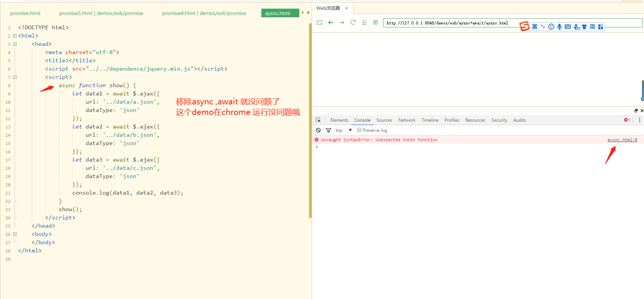Click line number 8 in the gutter
The width and height of the screenshot is (644, 299).
[x=9, y=86]
